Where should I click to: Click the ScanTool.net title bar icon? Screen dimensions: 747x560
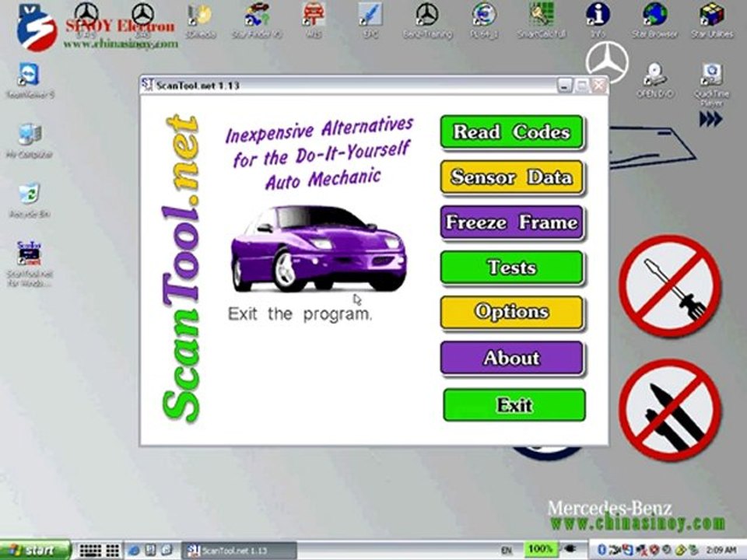(148, 86)
